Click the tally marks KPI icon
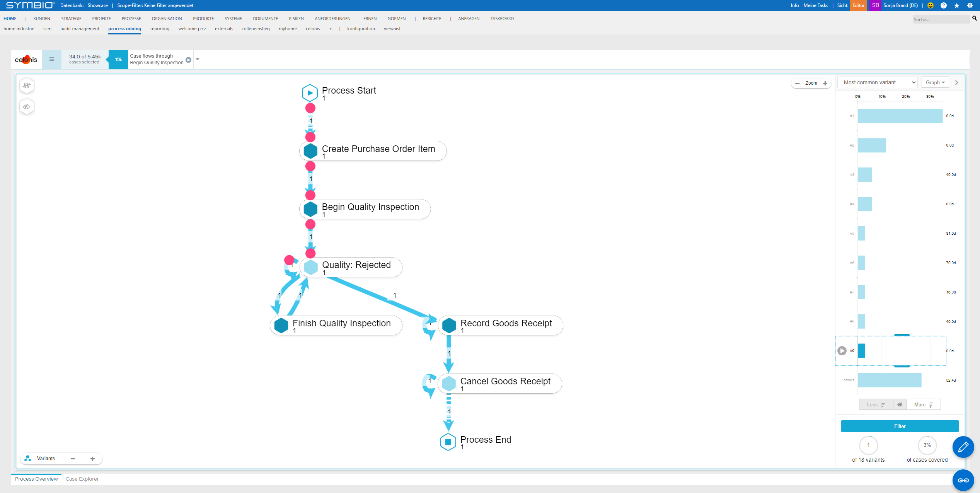 point(27,85)
